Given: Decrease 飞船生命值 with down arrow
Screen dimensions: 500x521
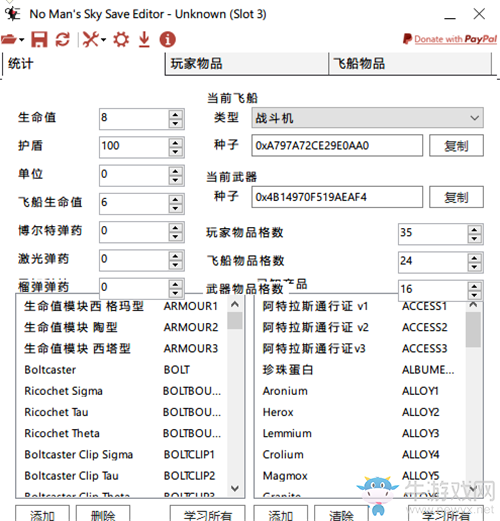Looking at the screenshot, I should tap(175, 208).
